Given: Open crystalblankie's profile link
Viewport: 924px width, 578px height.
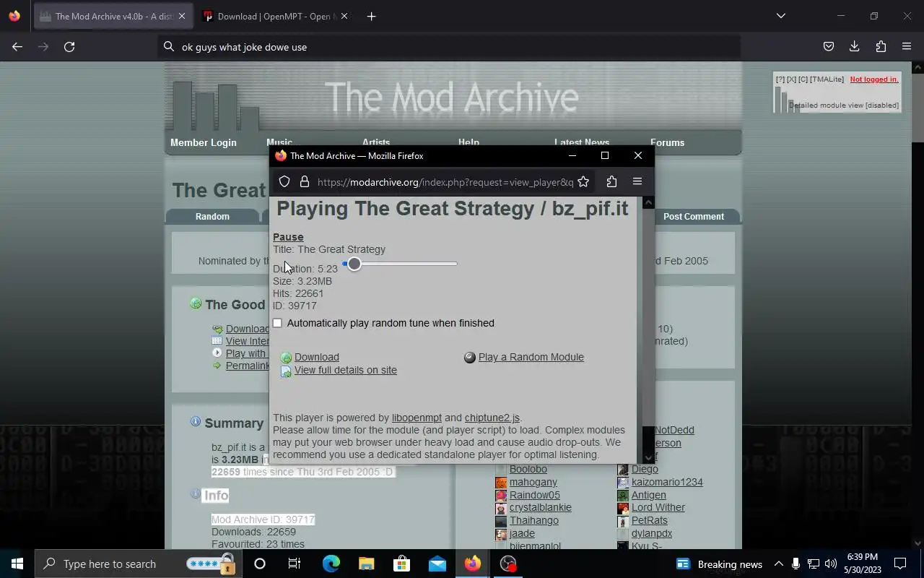Looking at the screenshot, I should tap(541, 507).
